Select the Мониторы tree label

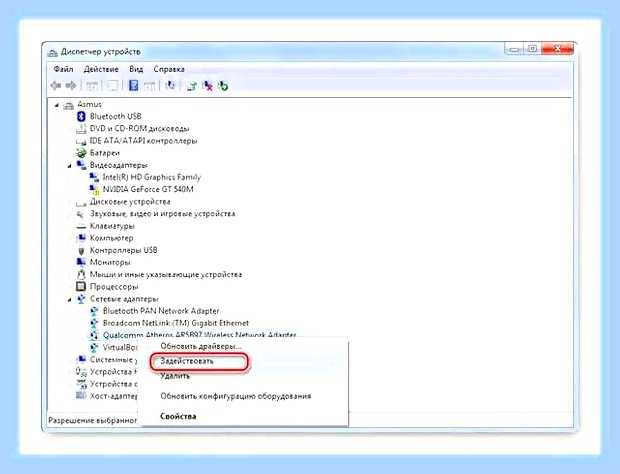[110, 262]
